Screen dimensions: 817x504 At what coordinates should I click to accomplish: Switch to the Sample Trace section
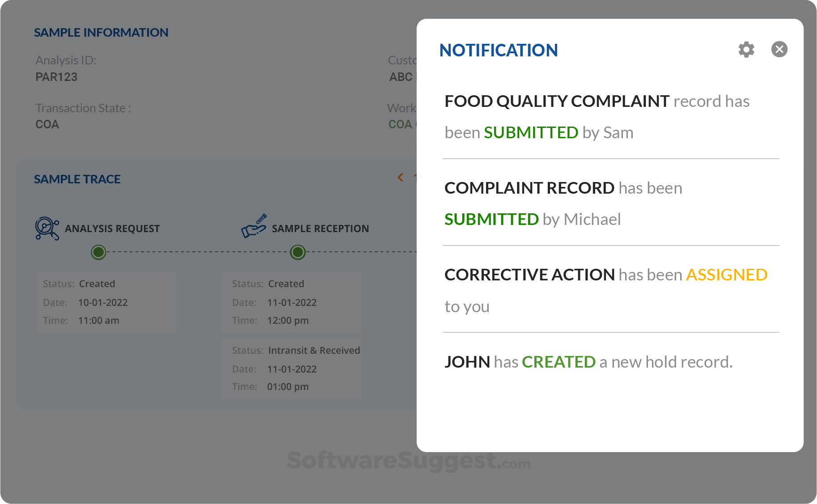coord(76,179)
